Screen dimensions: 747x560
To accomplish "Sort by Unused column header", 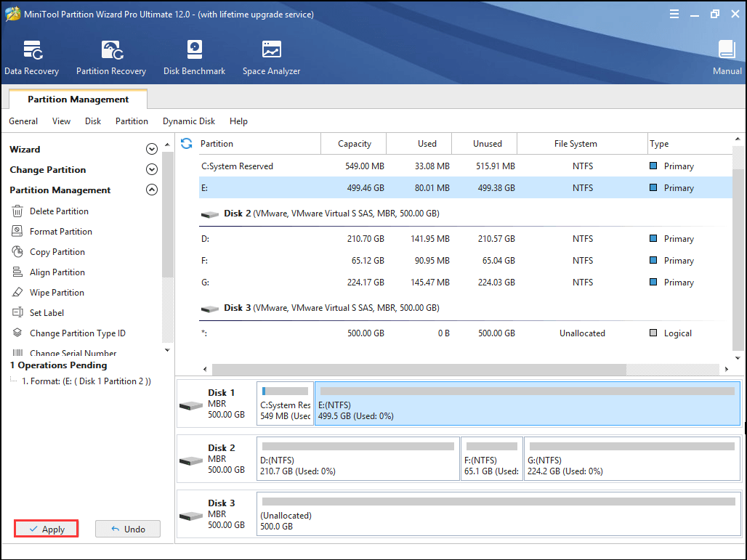I will tap(485, 143).
